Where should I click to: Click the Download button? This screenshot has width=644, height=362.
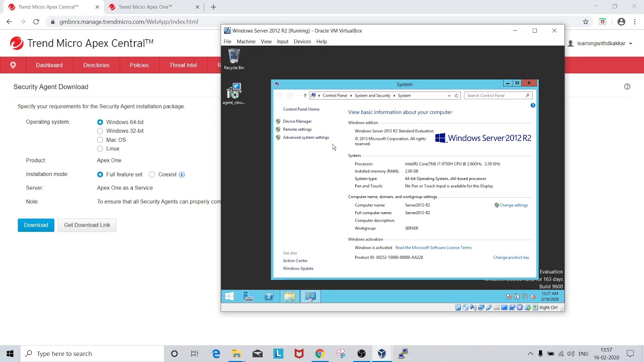[x=36, y=225]
